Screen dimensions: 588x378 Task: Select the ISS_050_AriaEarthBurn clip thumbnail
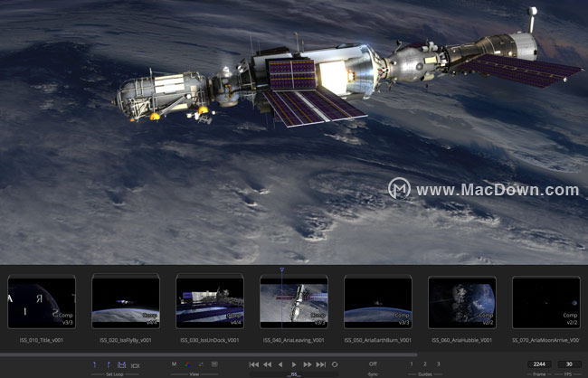point(378,302)
